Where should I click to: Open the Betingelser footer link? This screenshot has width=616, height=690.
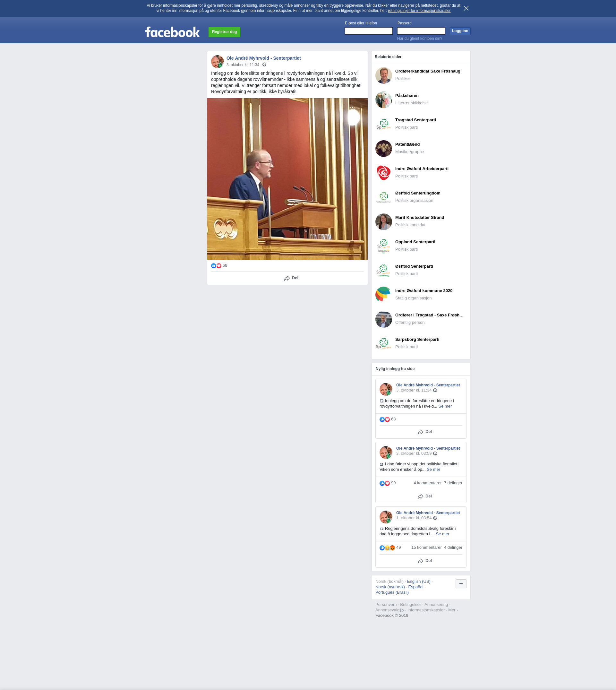click(x=410, y=605)
